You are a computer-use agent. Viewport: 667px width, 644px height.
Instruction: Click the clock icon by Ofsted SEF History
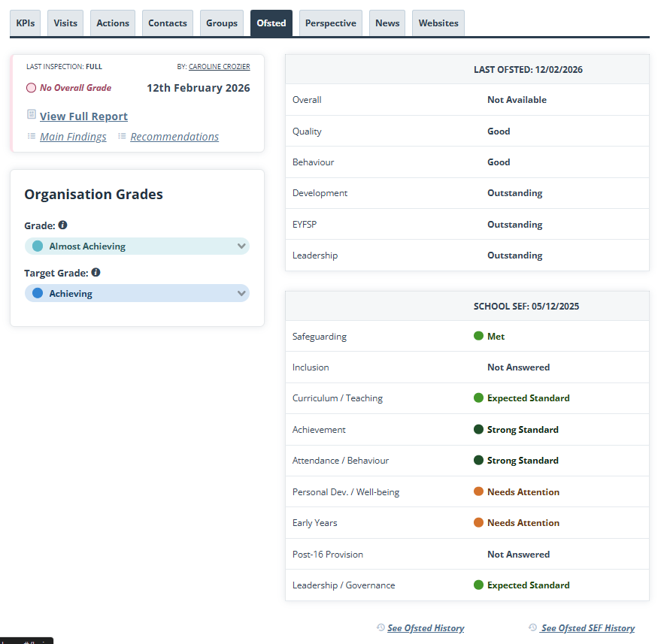point(532,627)
